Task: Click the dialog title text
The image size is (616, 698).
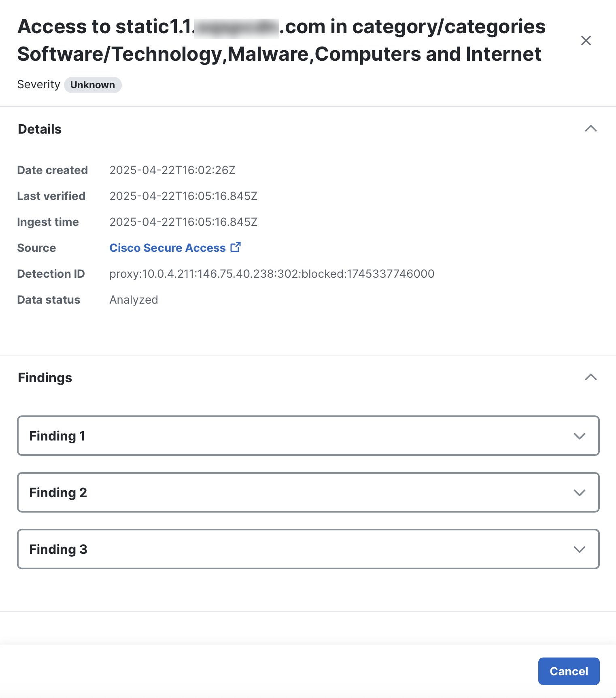Action: pos(281,40)
